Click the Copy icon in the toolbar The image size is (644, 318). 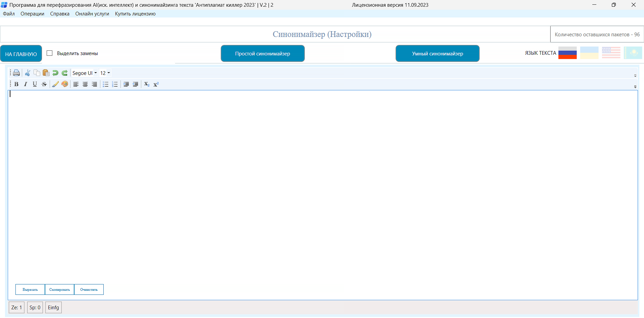click(x=37, y=73)
